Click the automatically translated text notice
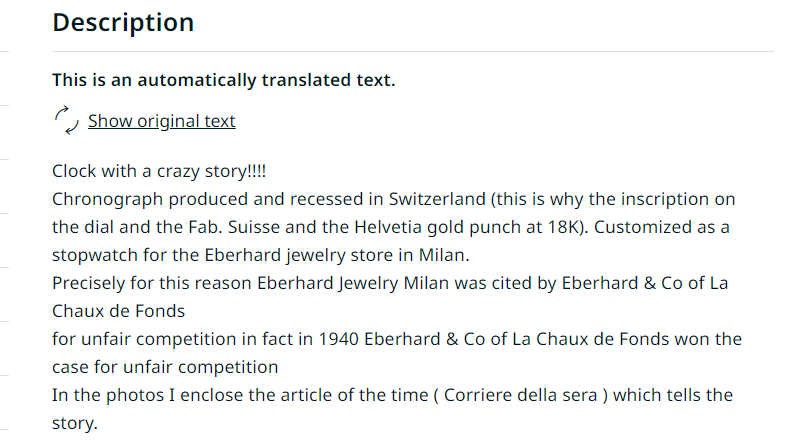787x443 pixels. [223, 80]
